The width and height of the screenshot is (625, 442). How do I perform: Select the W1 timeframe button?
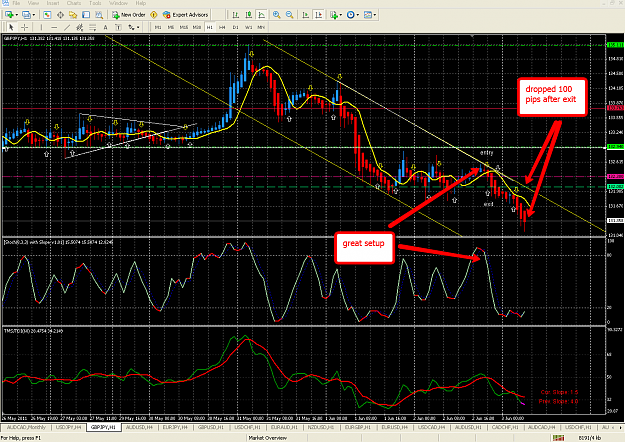point(248,27)
